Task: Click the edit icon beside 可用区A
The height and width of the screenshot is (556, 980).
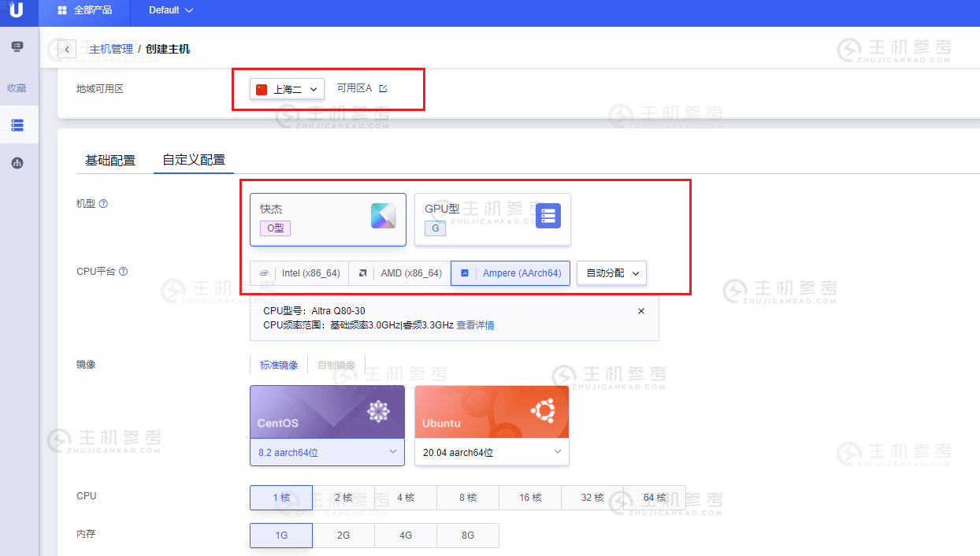Action: point(383,88)
